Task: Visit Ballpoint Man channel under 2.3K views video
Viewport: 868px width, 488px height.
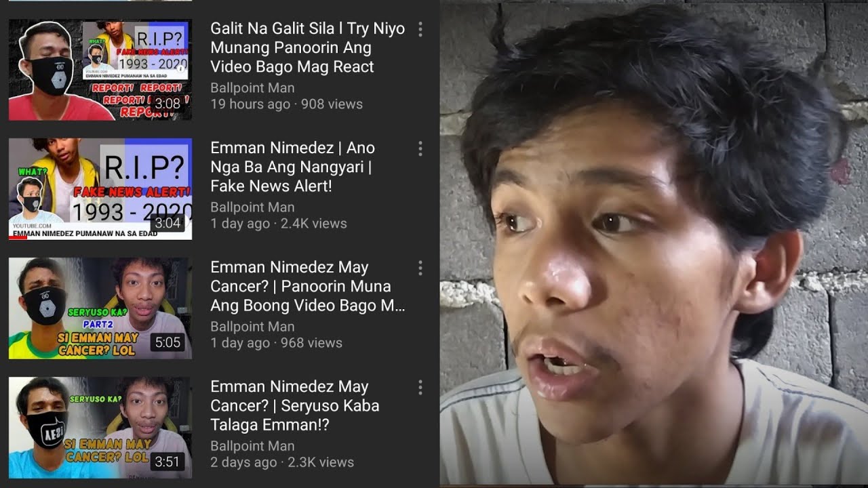Action: pos(252,446)
